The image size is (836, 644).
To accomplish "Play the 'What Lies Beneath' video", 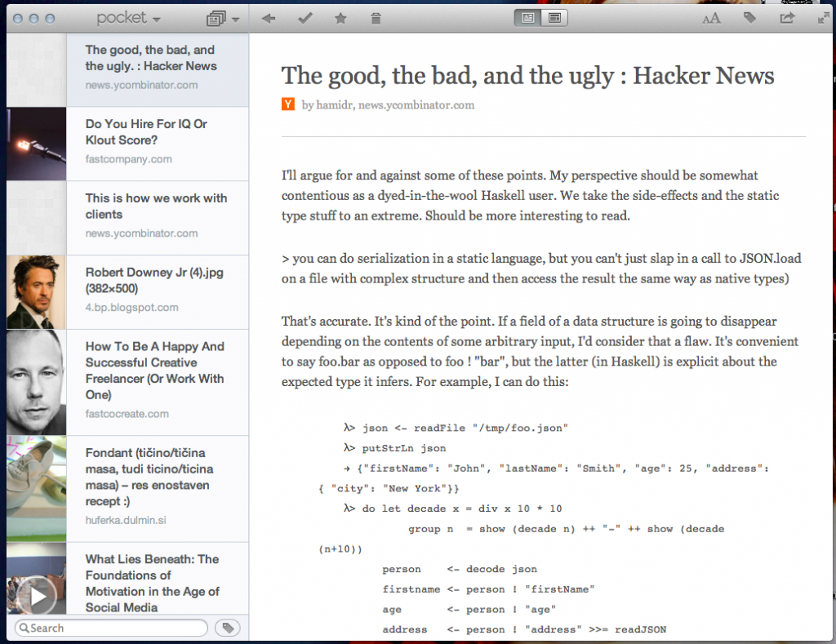I will pos(36,596).
